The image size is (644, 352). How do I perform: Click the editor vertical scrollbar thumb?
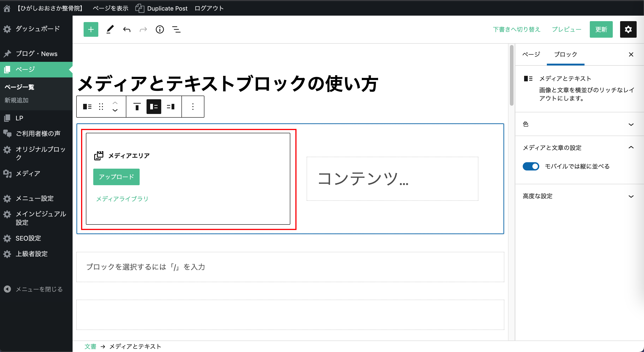click(511, 75)
